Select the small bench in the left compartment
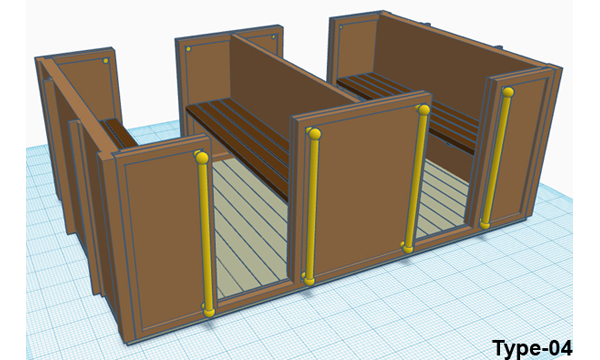This screenshot has width=600, height=360. [118, 134]
